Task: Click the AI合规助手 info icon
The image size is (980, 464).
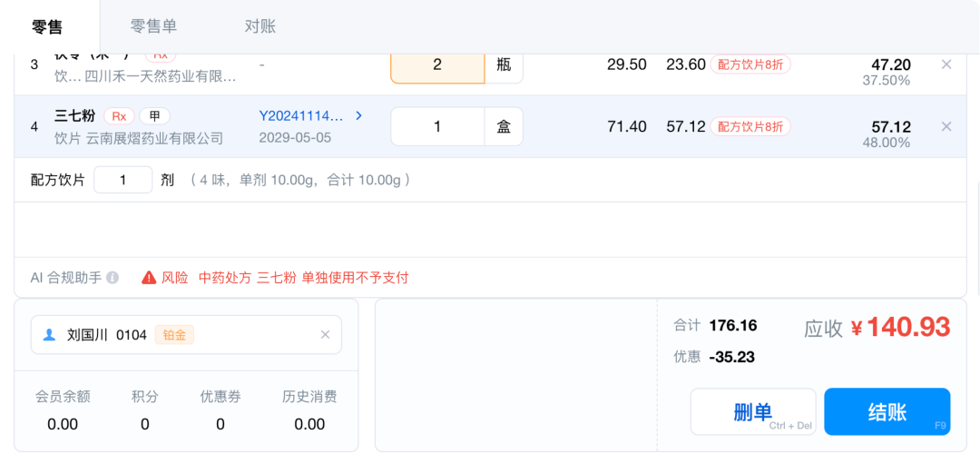Action: tap(113, 278)
